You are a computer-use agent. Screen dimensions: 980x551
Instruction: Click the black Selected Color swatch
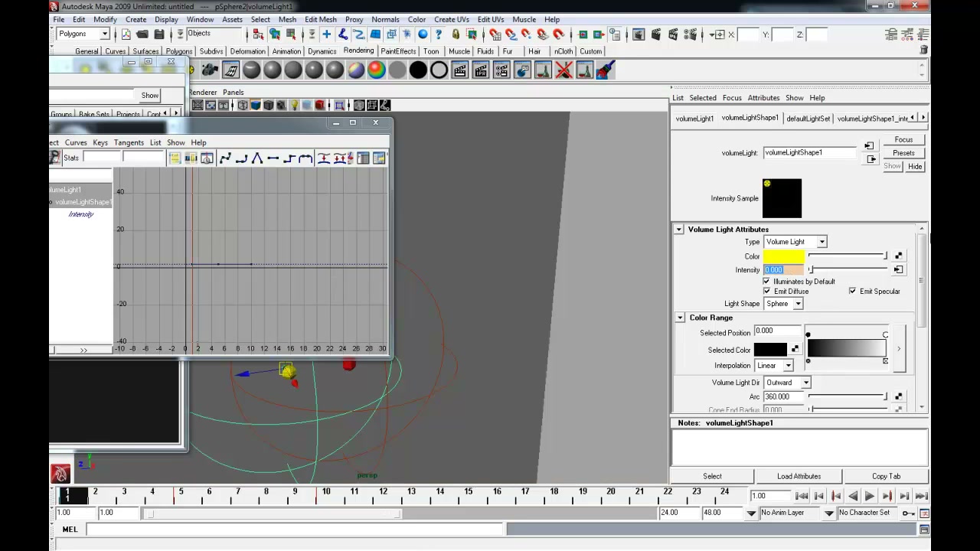point(770,350)
